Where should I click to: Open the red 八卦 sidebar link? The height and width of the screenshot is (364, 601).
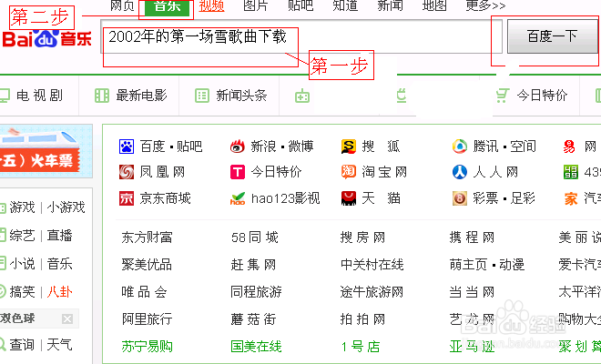point(59,292)
